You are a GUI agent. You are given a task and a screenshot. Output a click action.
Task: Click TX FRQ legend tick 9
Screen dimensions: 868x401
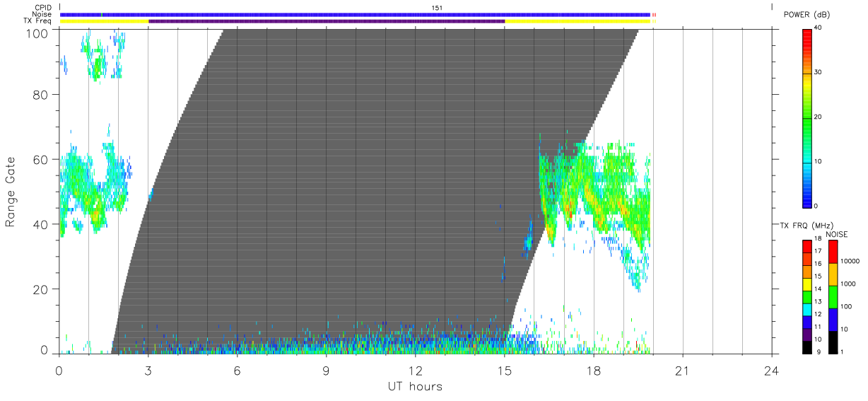(819, 351)
